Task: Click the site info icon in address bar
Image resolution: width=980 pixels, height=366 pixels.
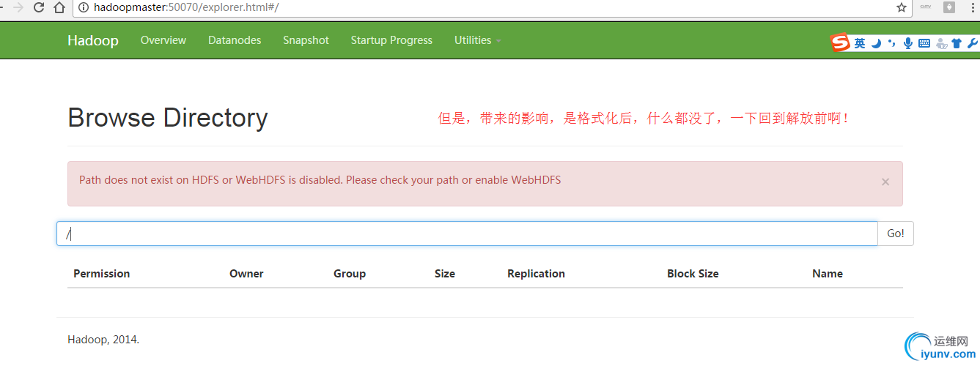Action: (x=84, y=7)
